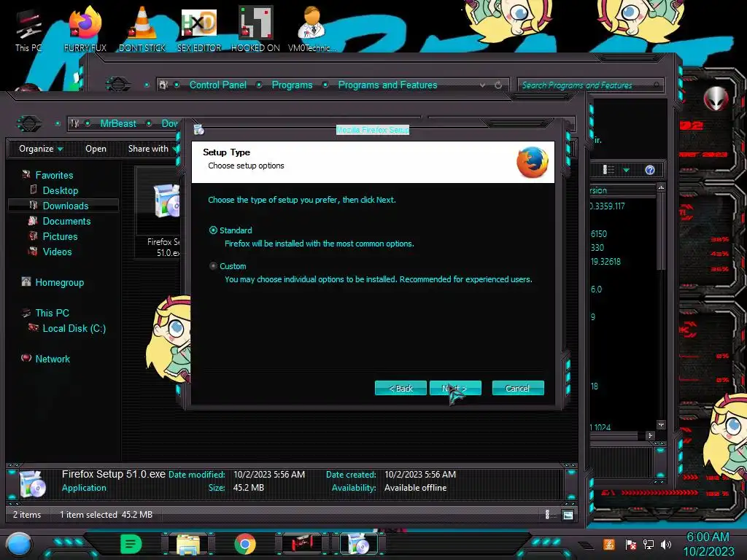Open the Action Center flag tray icon
Image resolution: width=747 pixels, height=560 pixels.
pyautogui.click(x=631, y=544)
